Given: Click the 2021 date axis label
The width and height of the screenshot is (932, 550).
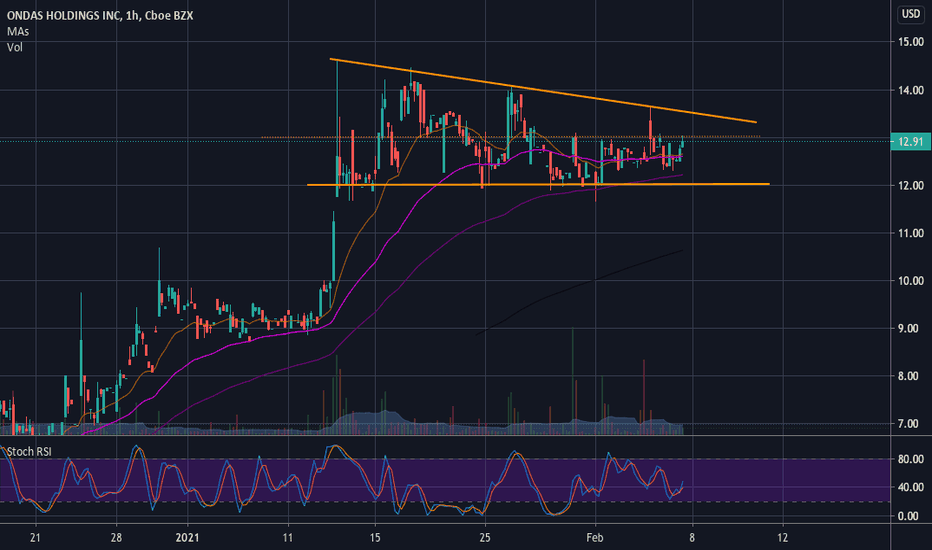Looking at the screenshot, I should point(188,538).
